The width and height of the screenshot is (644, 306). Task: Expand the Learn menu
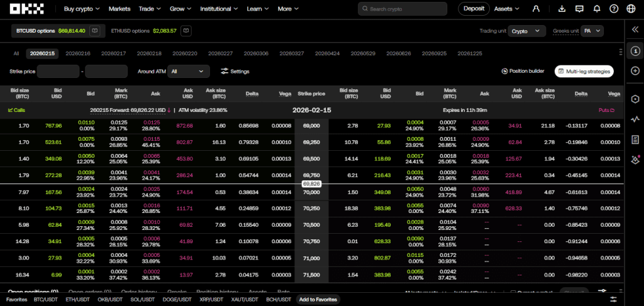click(x=258, y=9)
